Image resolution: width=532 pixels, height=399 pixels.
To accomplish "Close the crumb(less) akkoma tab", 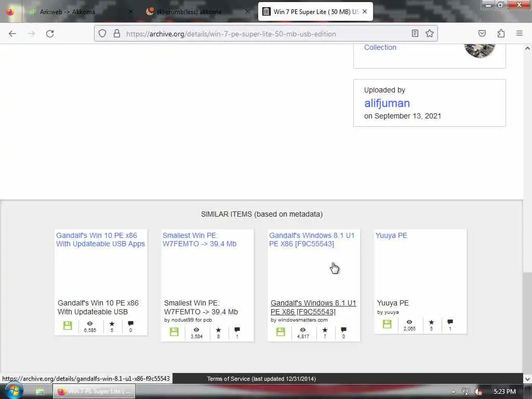I will click(248, 11).
